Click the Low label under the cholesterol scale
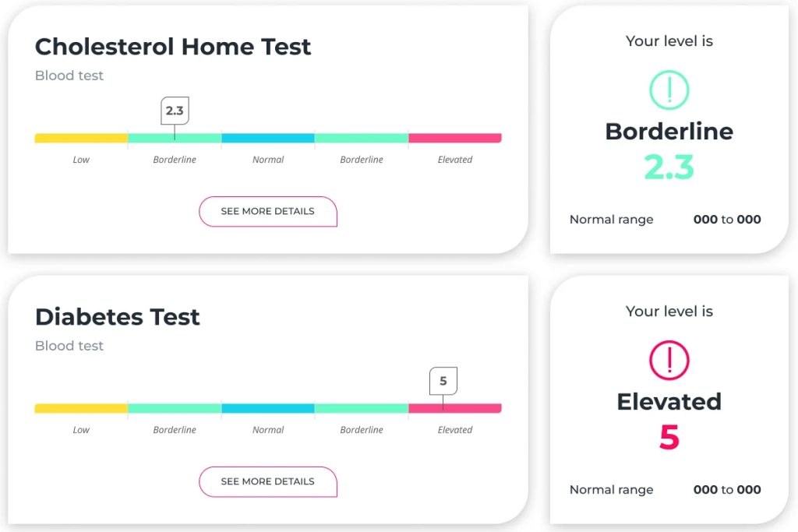Image resolution: width=798 pixels, height=532 pixels. click(81, 159)
